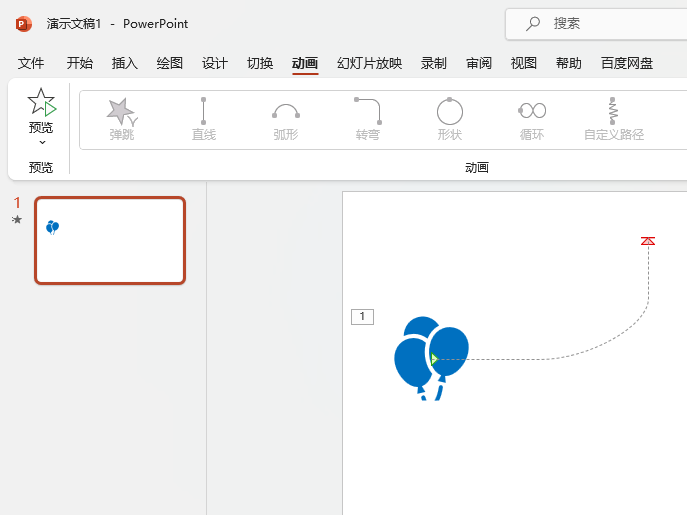Select the Bounce (弹跳) motion path
Viewport: 687px width, 515px height.
click(x=122, y=119)
